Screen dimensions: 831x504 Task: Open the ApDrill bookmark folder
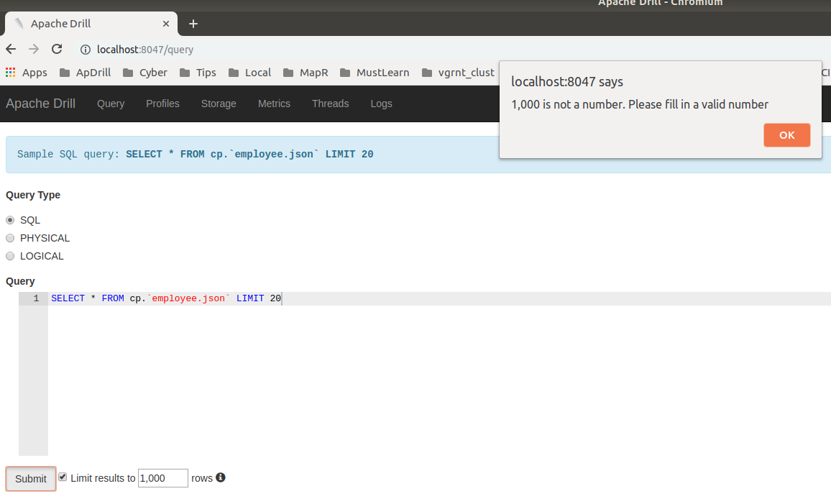click(x=85, y=73)
